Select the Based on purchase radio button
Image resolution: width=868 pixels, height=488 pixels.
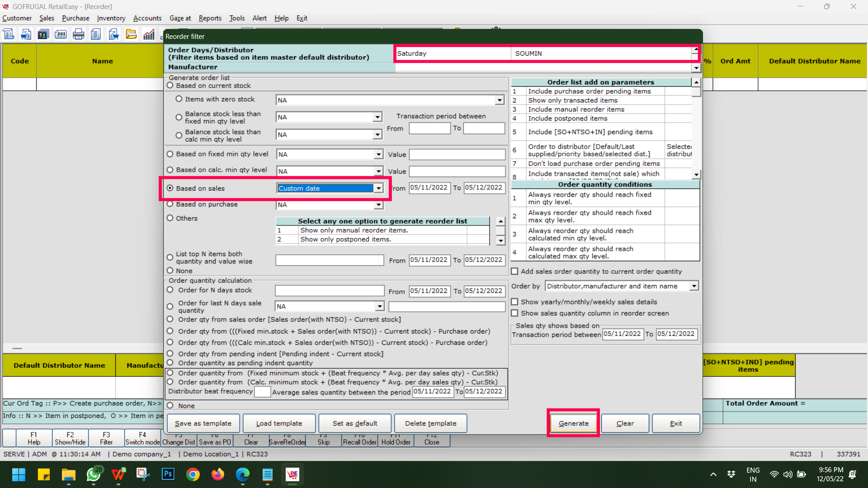pyautogui.click(x=170, y=204)
